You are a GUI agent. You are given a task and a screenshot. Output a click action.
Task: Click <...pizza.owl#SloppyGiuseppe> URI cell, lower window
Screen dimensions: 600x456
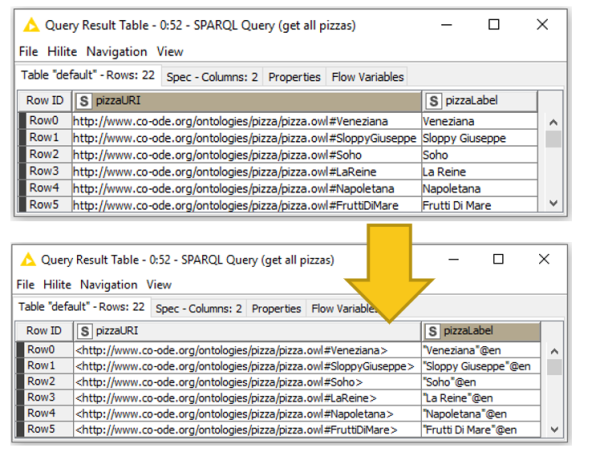tap(247, 366)
